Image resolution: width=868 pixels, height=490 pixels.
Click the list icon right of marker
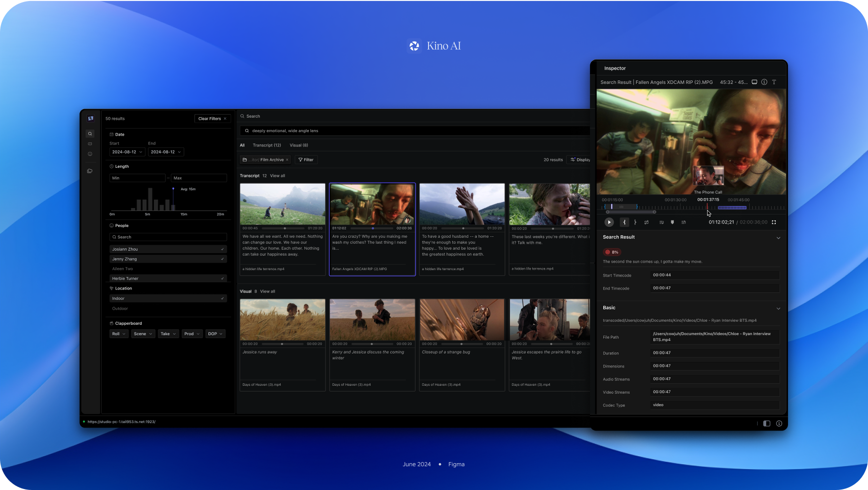click(x=684, y=222)
